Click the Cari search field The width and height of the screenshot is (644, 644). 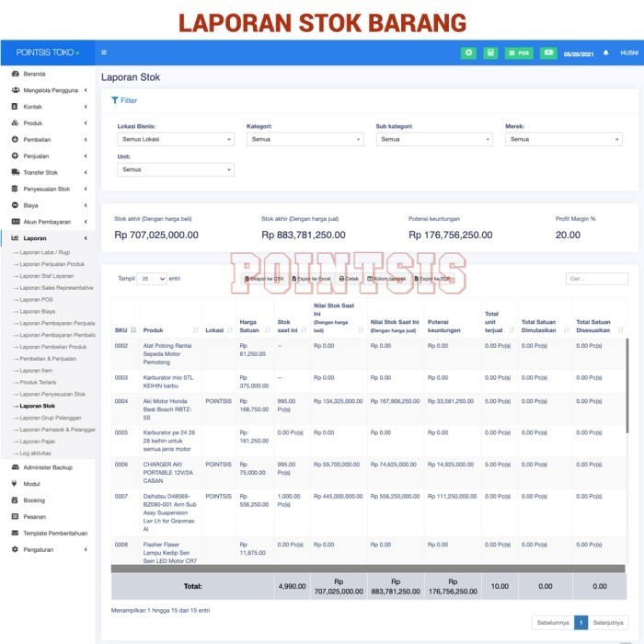coord(597,279)
